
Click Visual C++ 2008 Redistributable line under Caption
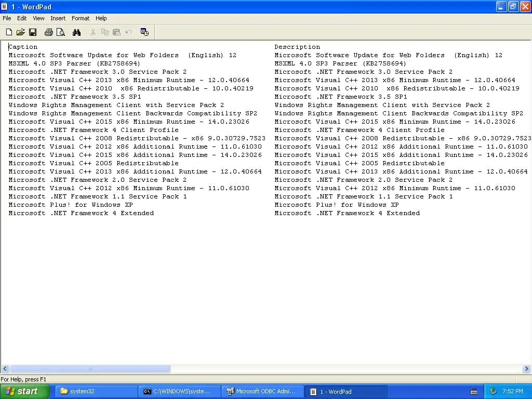[x=137, y=138]
